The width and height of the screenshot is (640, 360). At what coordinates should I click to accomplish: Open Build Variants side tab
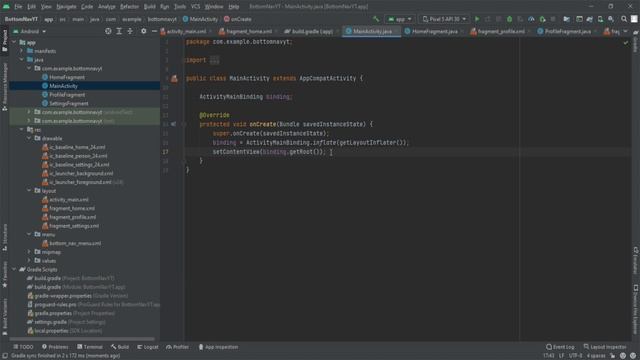tap(4, 317)
